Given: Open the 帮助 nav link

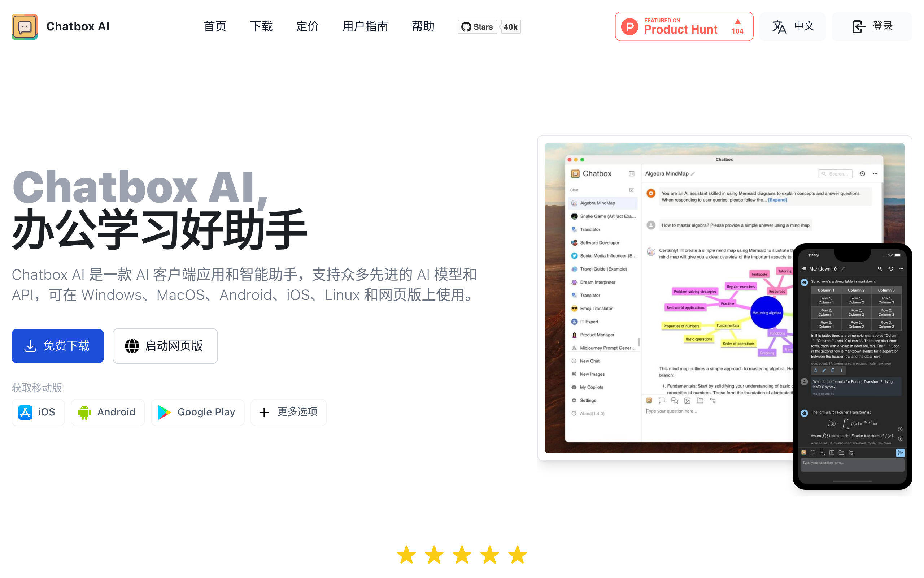Looking at the screenshot, I should [x=423, y=26].
